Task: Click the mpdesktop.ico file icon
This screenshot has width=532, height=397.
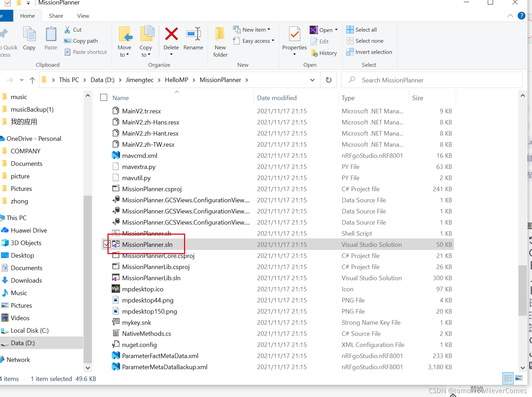Action: coord(116,289)
